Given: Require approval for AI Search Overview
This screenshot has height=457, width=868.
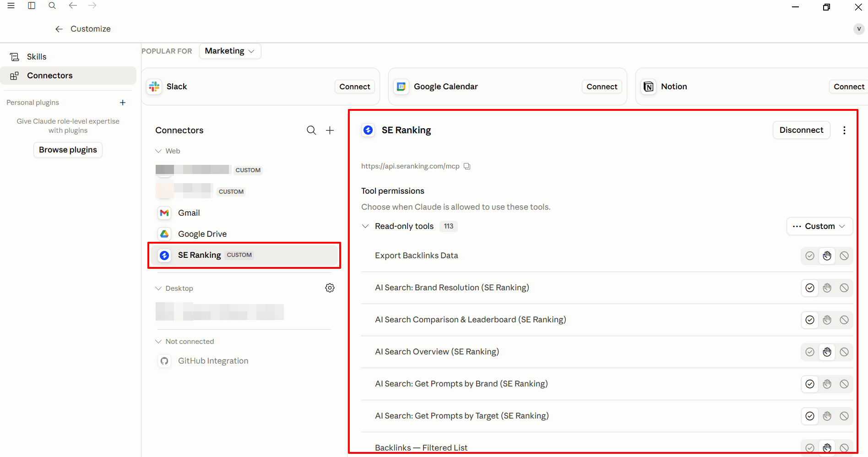Looking at the screenshot, I should pyautogui.click(x=827, y=352).
